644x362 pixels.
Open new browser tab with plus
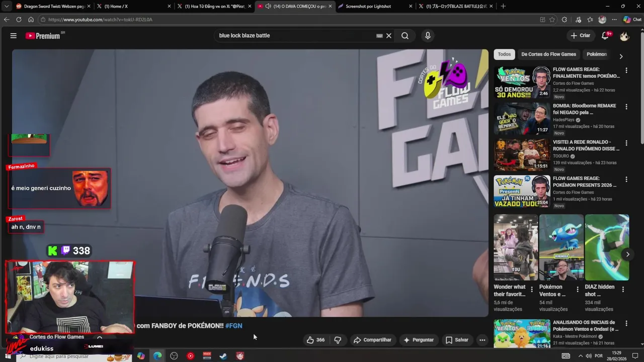pyautogui.click(x=503, y=6)
